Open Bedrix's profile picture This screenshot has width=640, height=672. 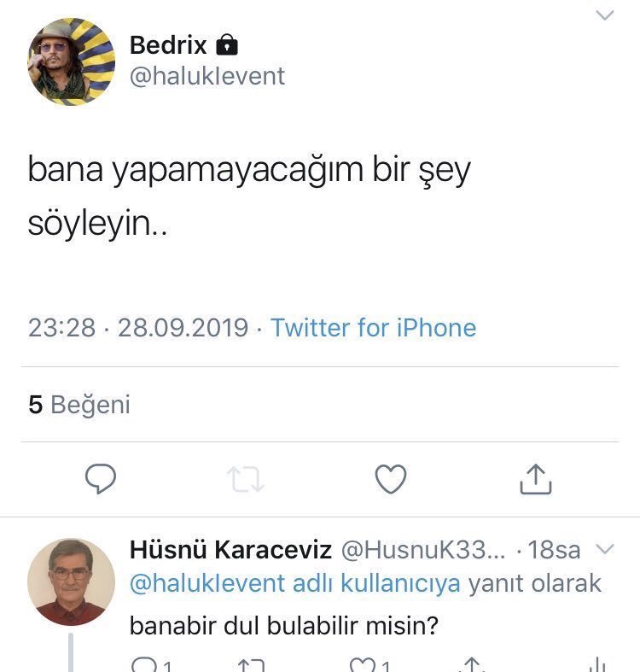point(72,61)
